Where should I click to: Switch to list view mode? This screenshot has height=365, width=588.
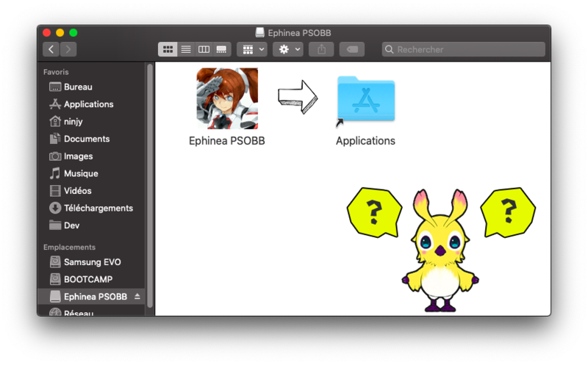click(186, 49)
